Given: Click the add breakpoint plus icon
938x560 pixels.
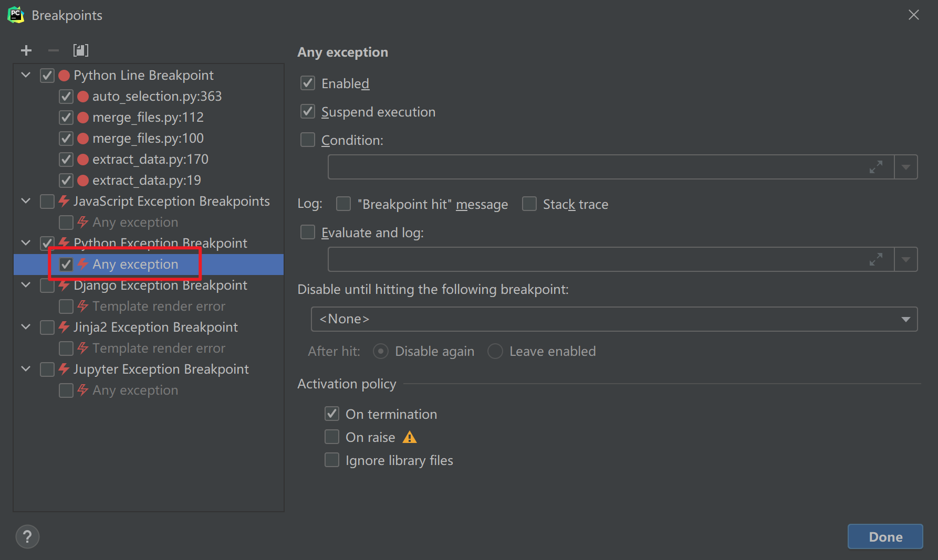Looking at the screenshot, I should 26,50.
